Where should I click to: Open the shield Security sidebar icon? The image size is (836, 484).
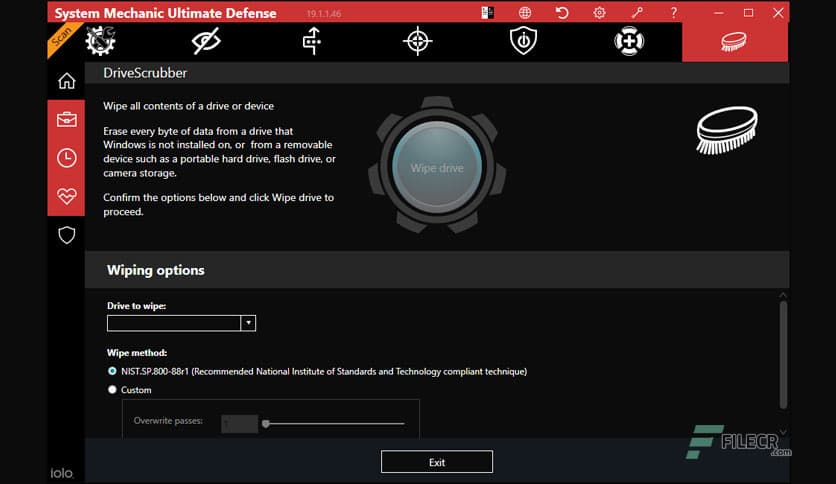click(x=67, y=235)
